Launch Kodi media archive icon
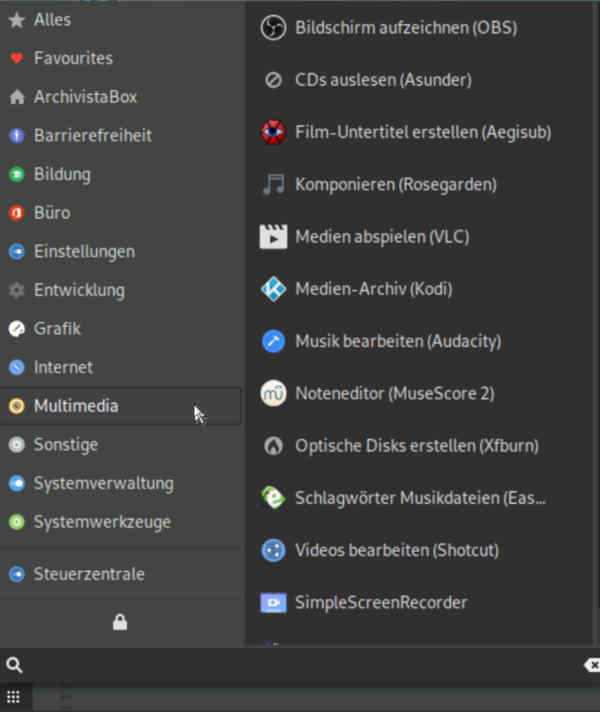This screenshot has height=712, width=600. tap(273, 289)
